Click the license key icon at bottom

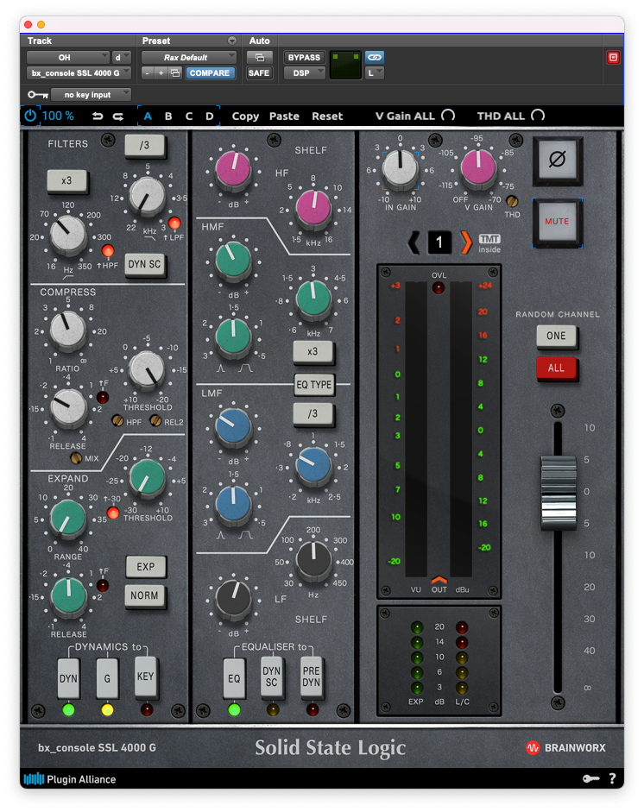591,778
